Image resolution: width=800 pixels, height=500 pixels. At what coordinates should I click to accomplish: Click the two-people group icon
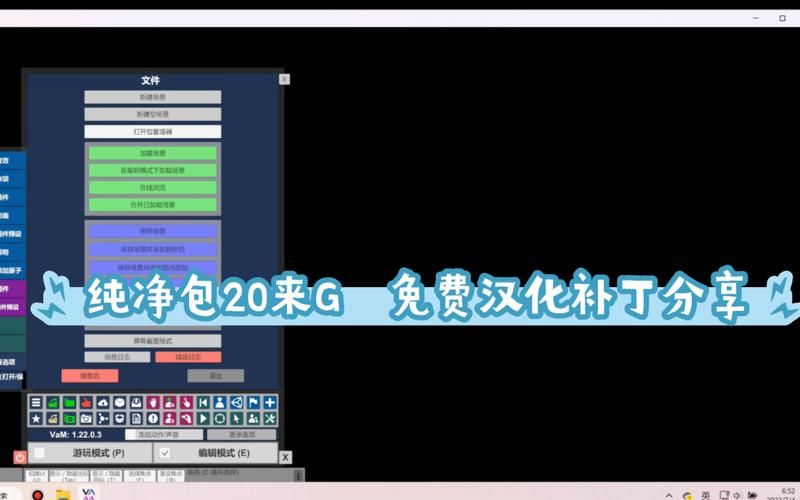(253, 419)
